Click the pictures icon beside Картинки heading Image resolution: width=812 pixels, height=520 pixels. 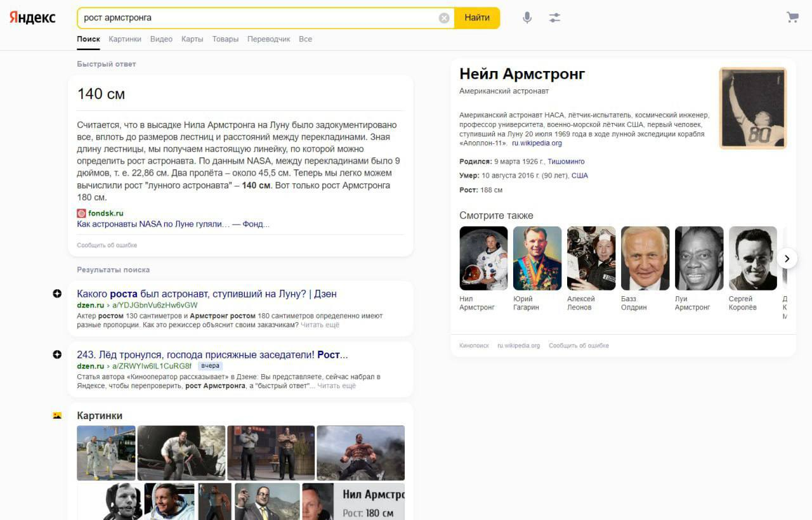point(57,415)
